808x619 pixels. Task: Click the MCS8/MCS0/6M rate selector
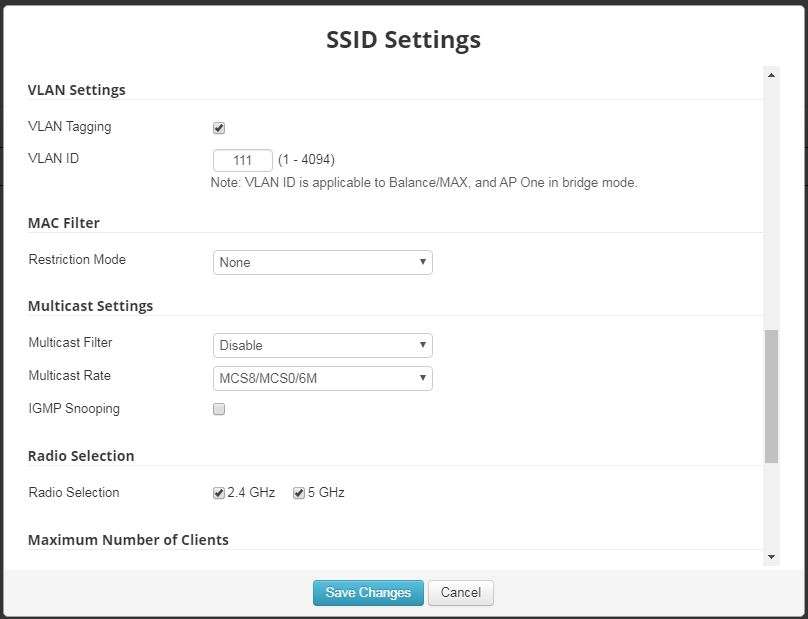[280, 378]
